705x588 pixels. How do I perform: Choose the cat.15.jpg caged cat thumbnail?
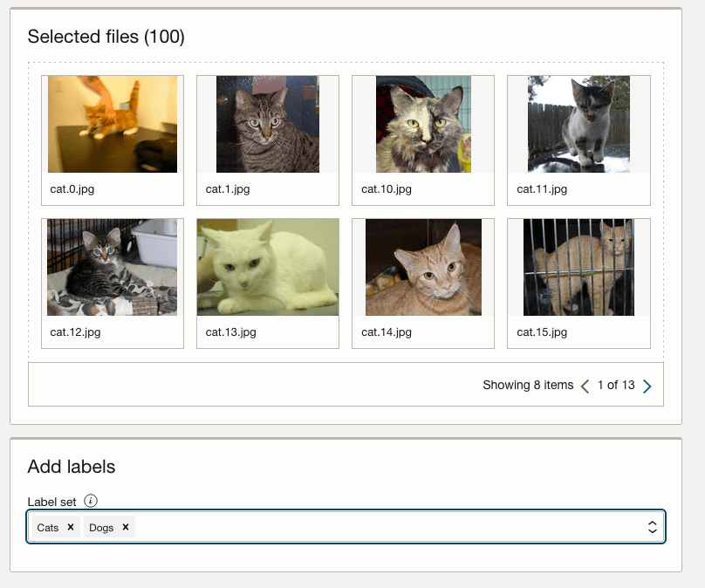pos(578,267)
